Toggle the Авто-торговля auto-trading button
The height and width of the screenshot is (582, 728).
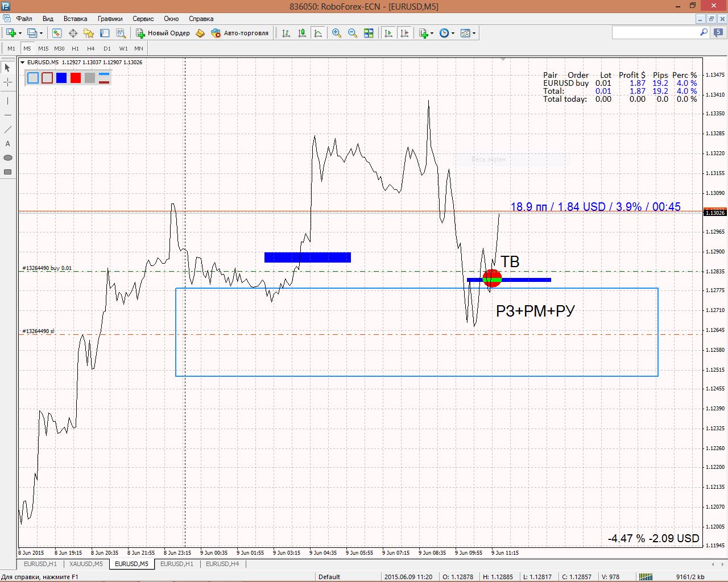tap(239, 34)
